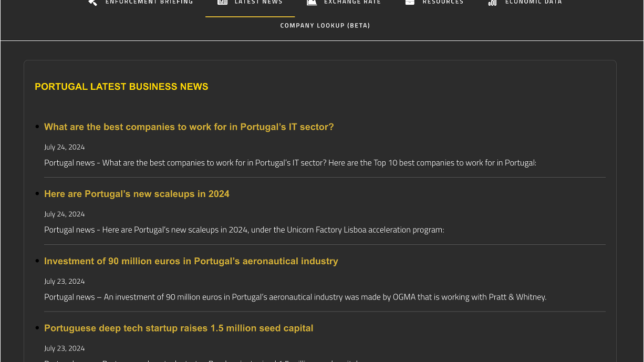Click the chart icon beside Exchange Rate
This screenshot has width=644, height=362.
pyautogui.click(x=312, y=3)
